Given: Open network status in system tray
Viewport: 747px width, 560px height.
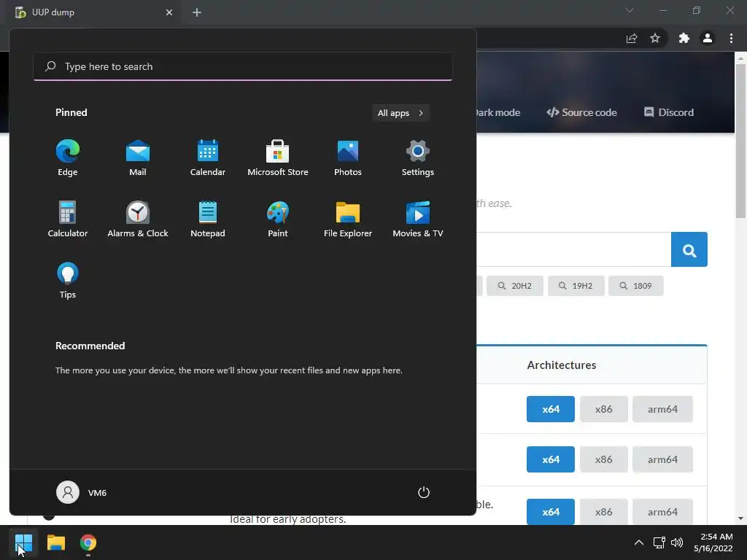Looking at the screenshot, I should (659, 542).
